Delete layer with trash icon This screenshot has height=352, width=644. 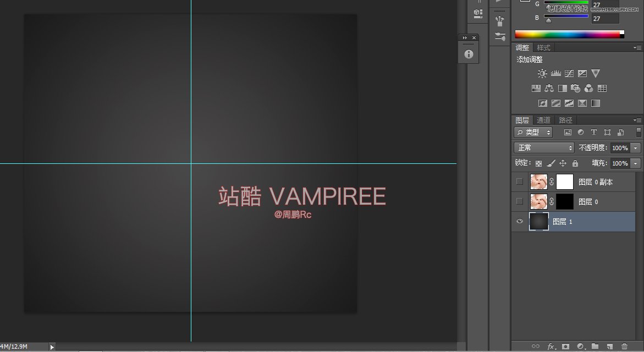pyautogui.click(x=624, y=346)
